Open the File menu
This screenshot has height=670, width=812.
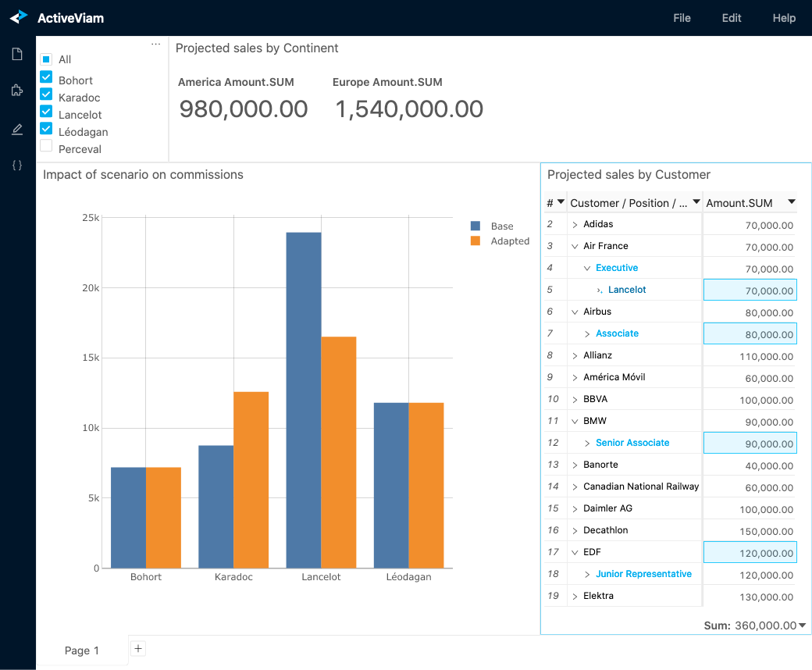pyautogui.click(x=682, y=17)
